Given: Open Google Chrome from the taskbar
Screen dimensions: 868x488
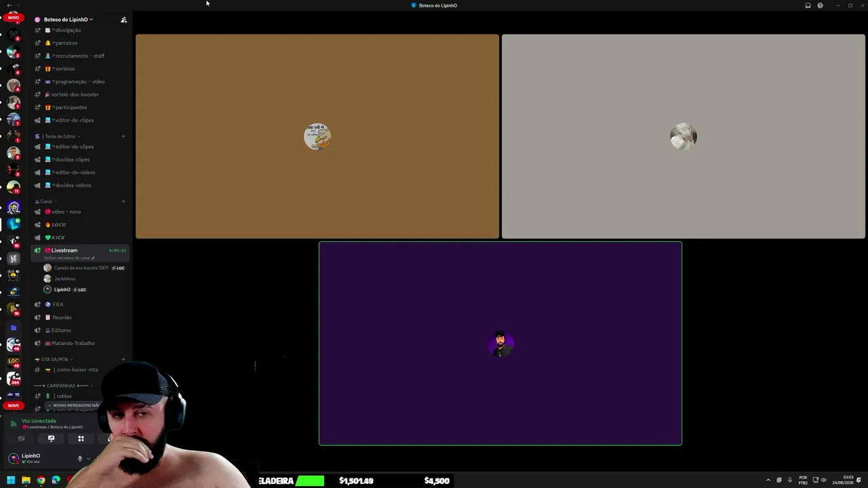Looking at the screenshot, I should pos(41,481).
